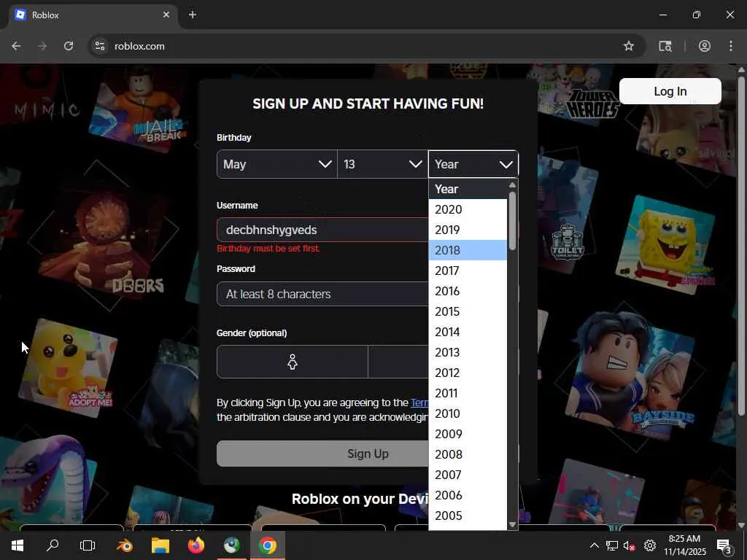Select year 2019 from list
This screenshot has height=560, width=747.
pyautogui.click(x=468, y=230)
